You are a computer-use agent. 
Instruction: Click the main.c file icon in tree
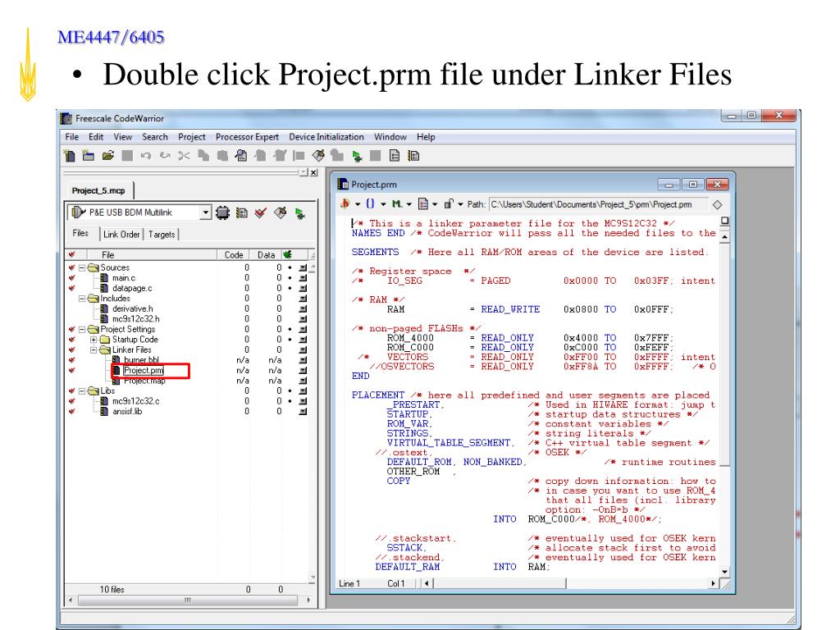pos(104,278)
